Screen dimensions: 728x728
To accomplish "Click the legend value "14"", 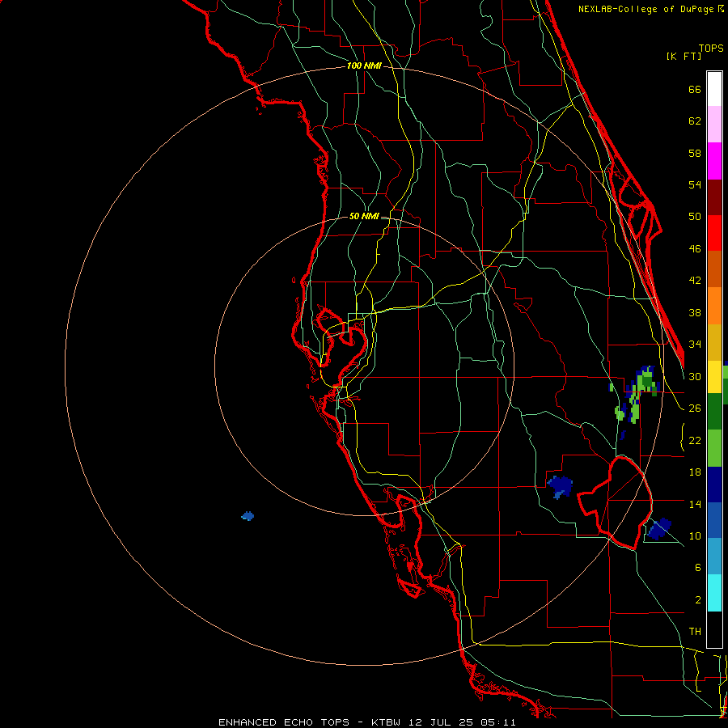I will [695, 504].
